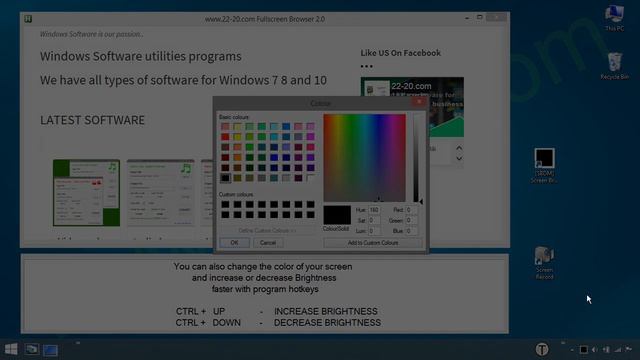Open the Action Center flag icon
640x360 pixels.
pyautogui.click(x=629, y=349)
